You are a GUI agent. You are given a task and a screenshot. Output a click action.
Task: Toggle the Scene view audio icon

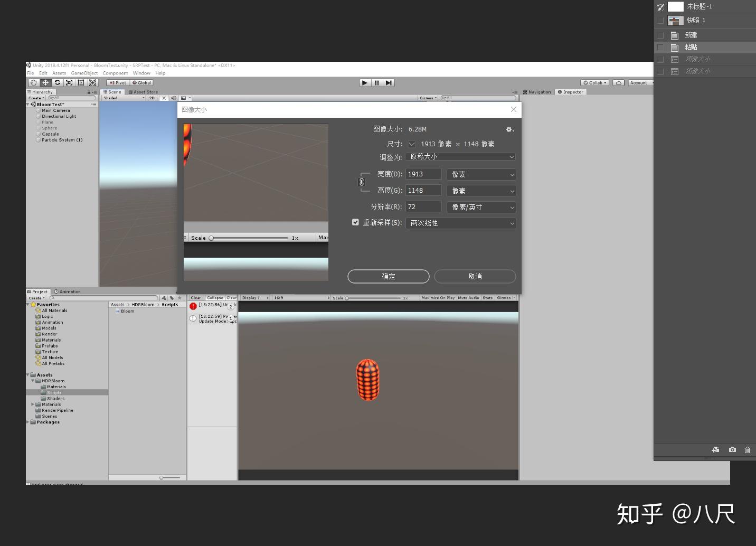(x=174, y=98)
